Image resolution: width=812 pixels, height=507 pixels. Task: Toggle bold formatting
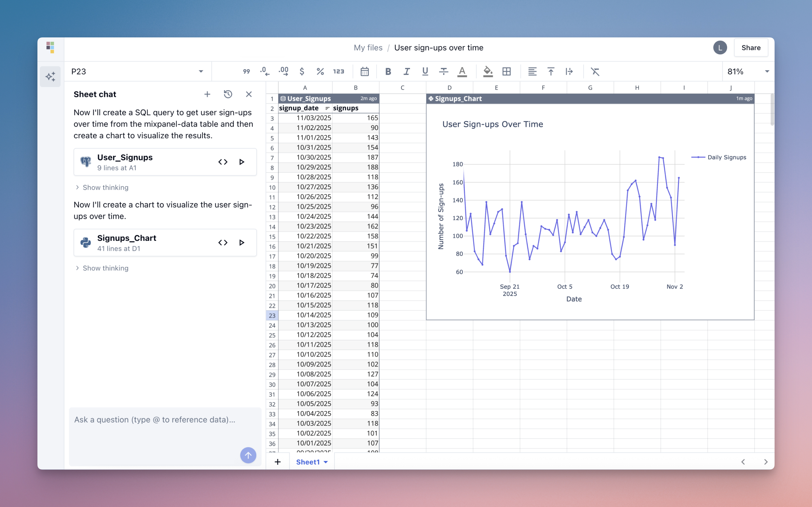[x=388, y=71]
